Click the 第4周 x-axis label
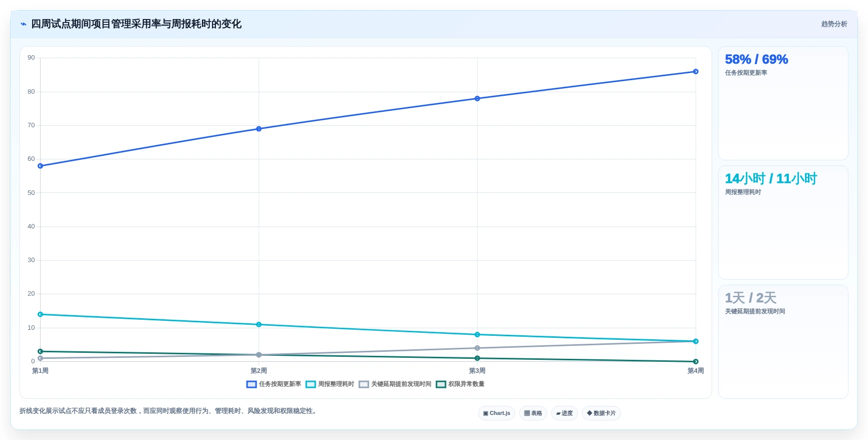This screenshot has height=440, width=868. tap(696, 371)
